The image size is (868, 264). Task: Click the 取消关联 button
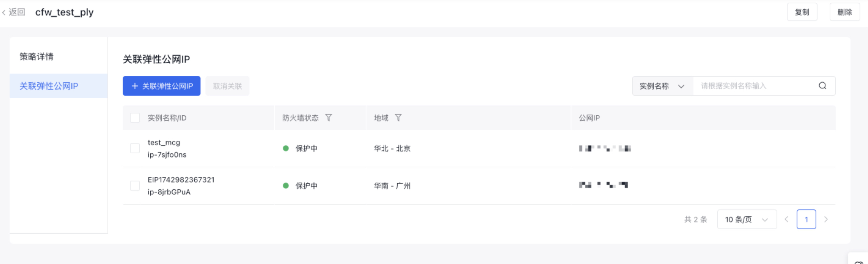228,86
